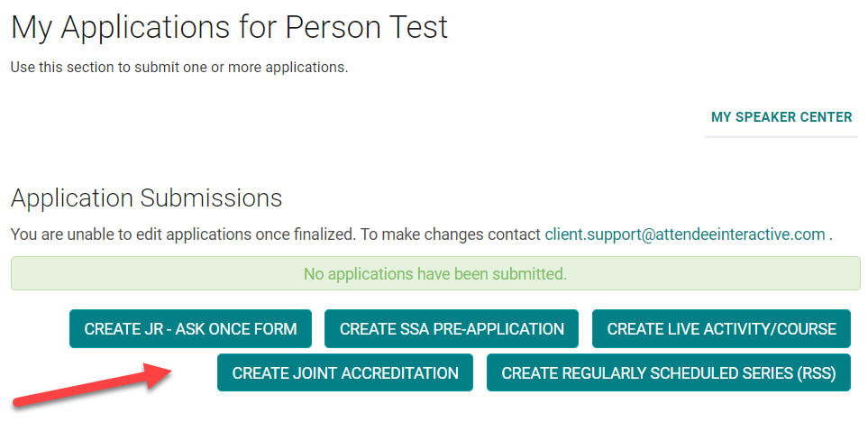Image resolution: width=868 pixels, height=441 pixels.
Task: Click the 'No applications have been submitted' message
Action: (435, 273)
